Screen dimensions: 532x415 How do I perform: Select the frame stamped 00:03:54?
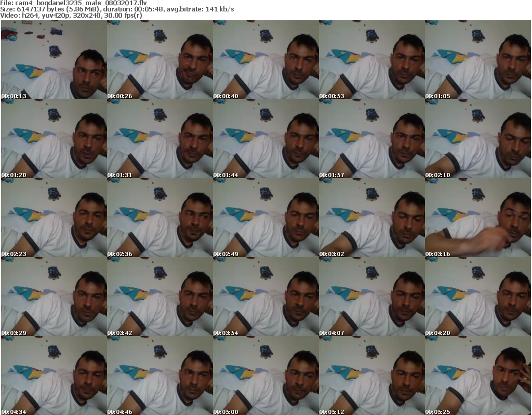(265, 297)
